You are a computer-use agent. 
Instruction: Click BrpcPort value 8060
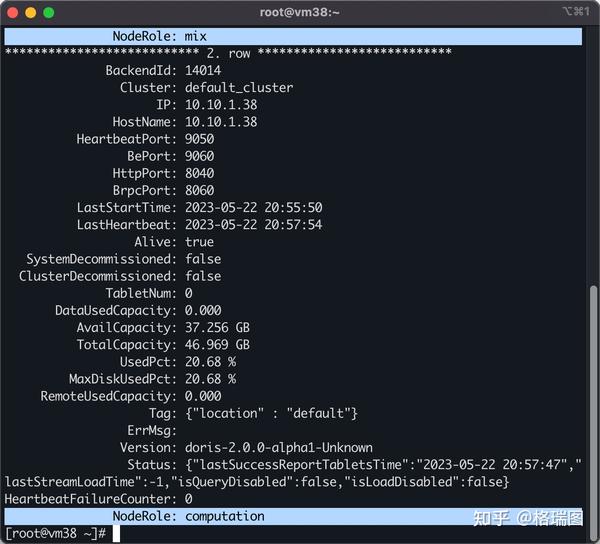click(x=199, y=191)
